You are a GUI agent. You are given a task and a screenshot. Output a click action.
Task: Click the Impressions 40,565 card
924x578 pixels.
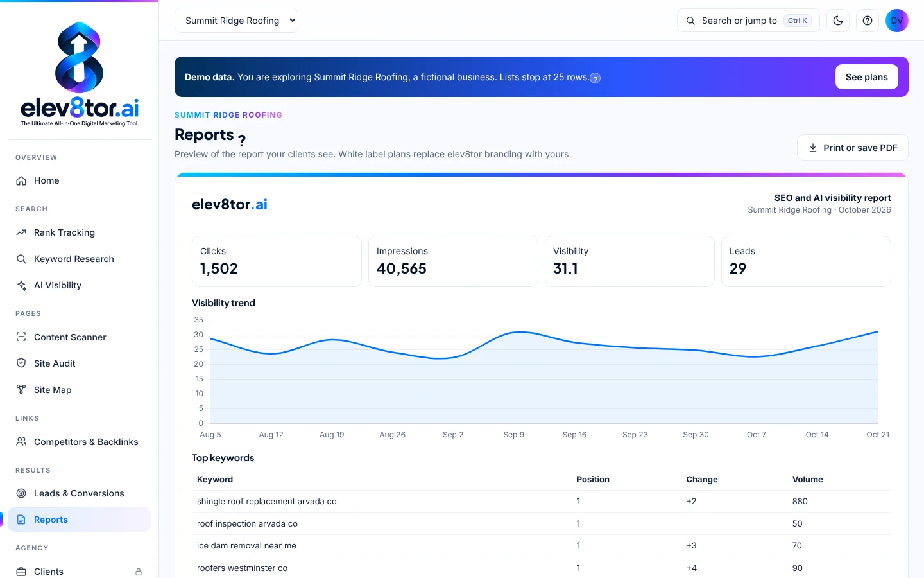tap(453, 261)
